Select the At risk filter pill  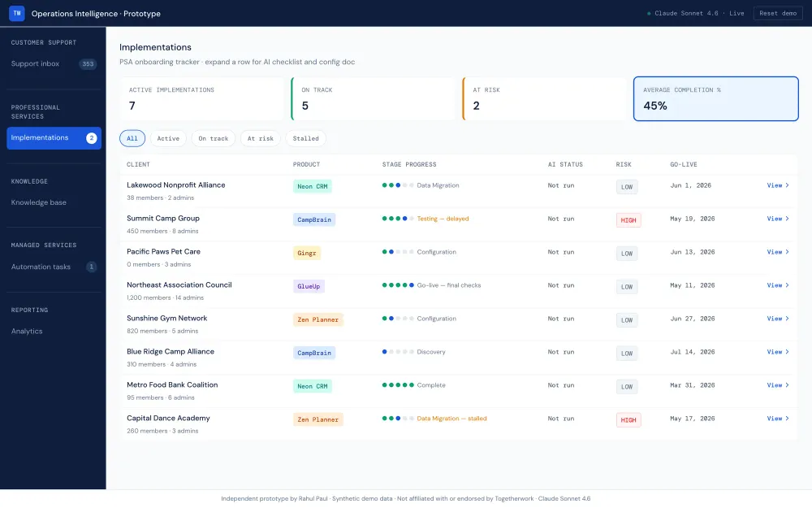click(x=261, y=138)
